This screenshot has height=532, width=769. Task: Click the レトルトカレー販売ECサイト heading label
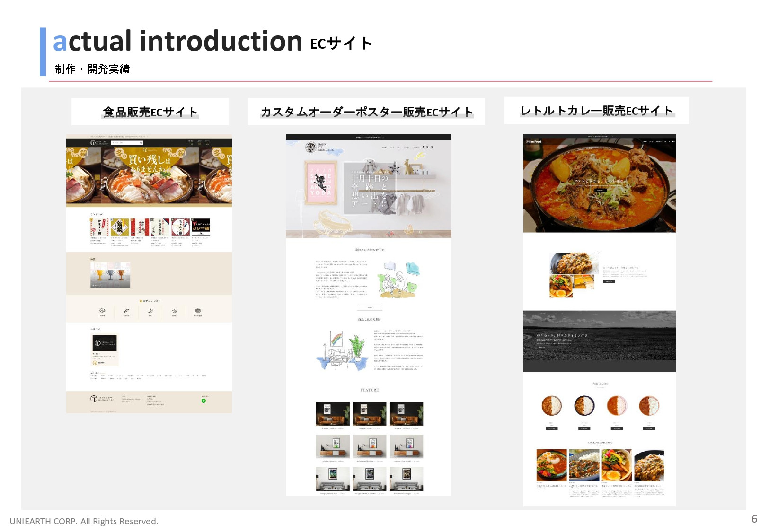pyautogui.click(x=596, y=111)
